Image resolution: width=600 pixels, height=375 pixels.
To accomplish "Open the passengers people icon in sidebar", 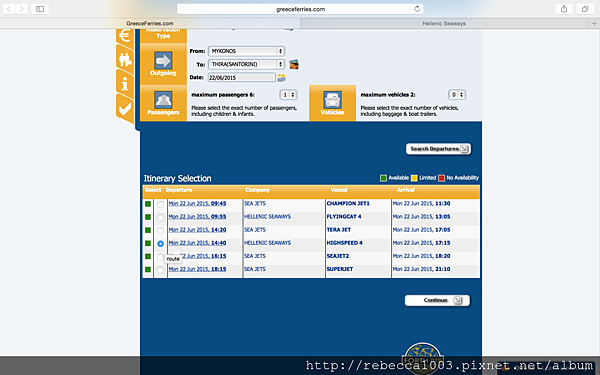I will (x=125, y=60).
